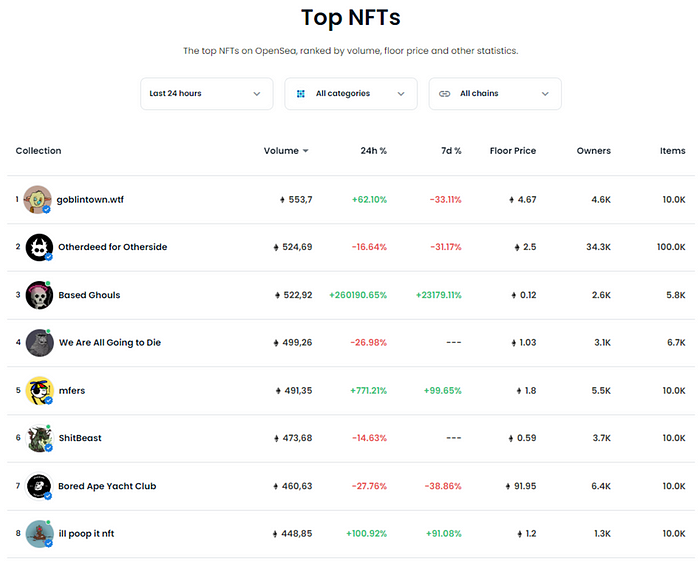This screenshot has height=562, width=700.
Task: Click Bored Ape Yacht Club owners 6.4K
Action: 601,486
